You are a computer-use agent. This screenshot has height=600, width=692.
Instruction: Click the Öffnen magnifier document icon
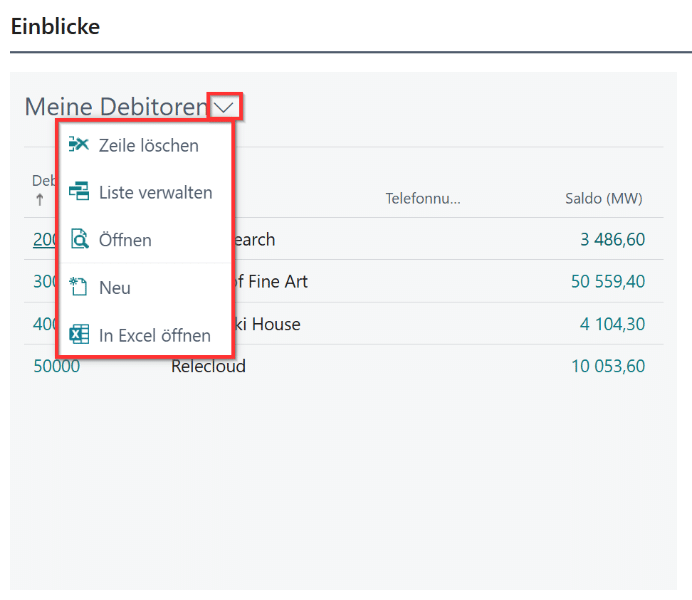click(x=79, y=240)
